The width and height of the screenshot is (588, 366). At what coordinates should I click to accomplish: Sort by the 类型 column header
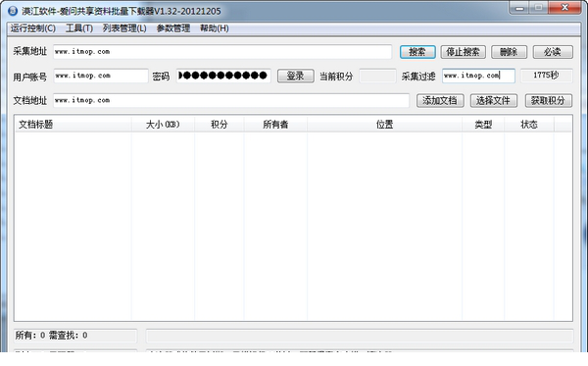coord(483,125)
